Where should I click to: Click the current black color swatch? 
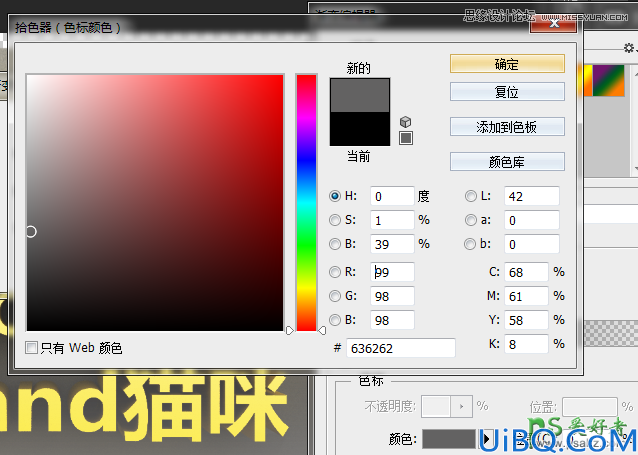coord(360,129)
